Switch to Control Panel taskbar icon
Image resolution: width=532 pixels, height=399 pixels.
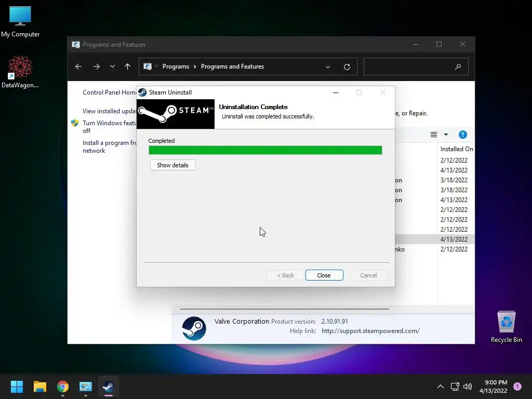(86, 387)
